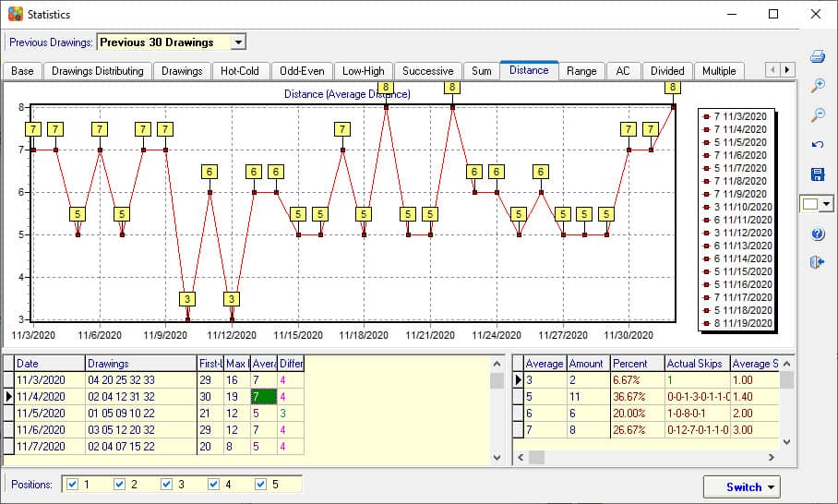Image resolution: width=838 pixels, height=504 pixels.
Task: Select the Successive tab
Action: click(427, 71)
